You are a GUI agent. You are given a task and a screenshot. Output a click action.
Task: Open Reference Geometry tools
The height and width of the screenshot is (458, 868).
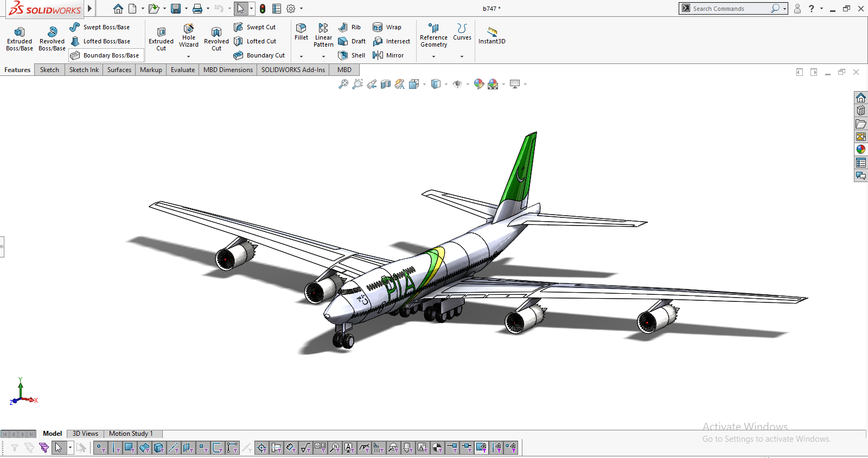point(433,36)
